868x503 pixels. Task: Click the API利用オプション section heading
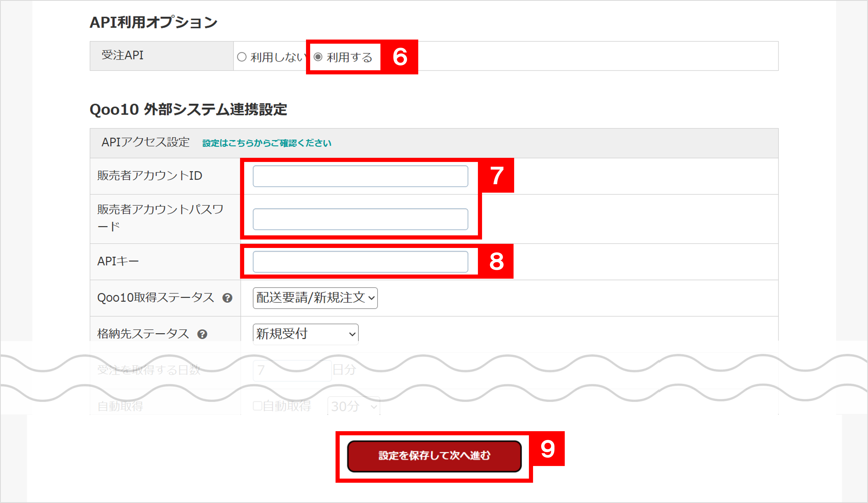tap(153, 22)
